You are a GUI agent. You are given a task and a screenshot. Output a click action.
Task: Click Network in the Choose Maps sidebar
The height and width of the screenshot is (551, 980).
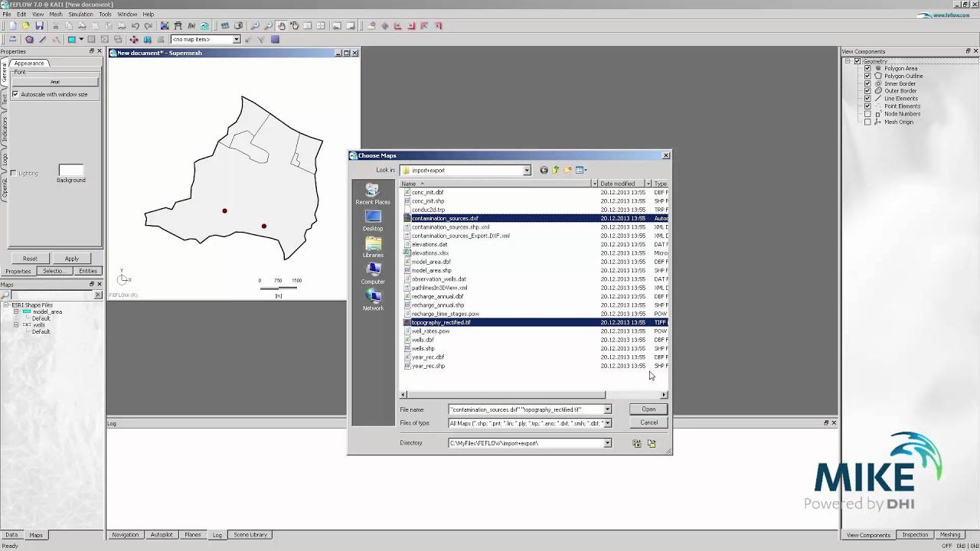pyautogui.click(x=373, y=300)
